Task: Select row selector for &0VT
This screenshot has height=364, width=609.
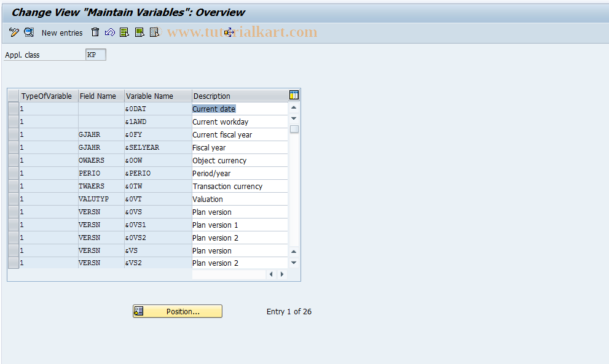Action: tap(14, 199)
